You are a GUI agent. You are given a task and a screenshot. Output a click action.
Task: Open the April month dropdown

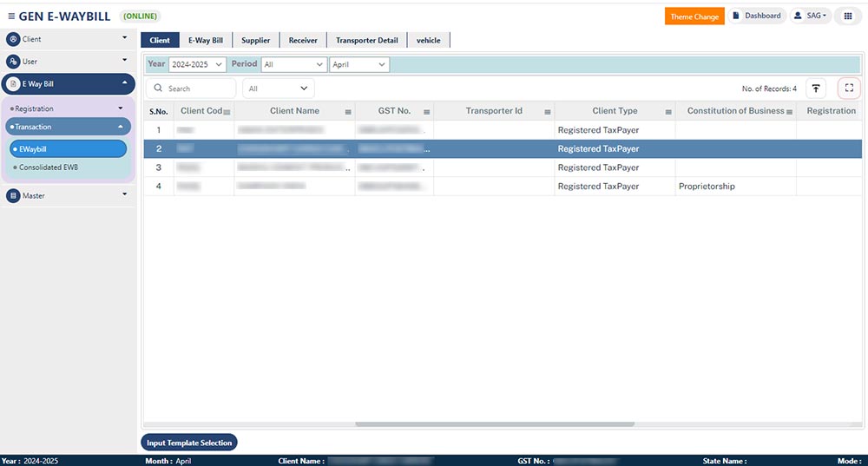point(359,64)
